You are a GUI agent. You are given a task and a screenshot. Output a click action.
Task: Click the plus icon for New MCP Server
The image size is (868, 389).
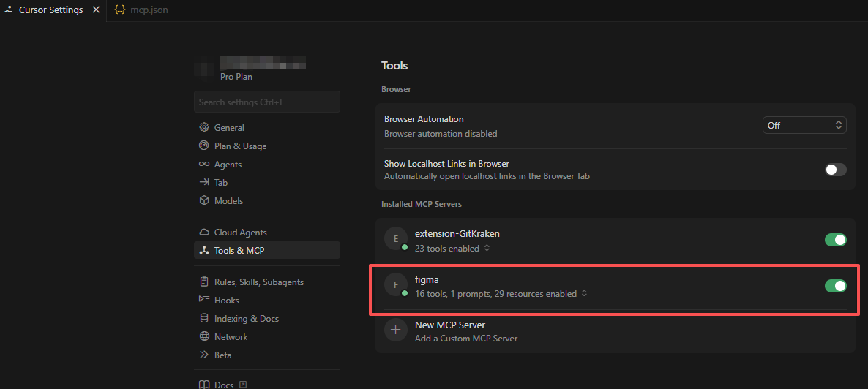pyautogui.click(x=396, y=330)
